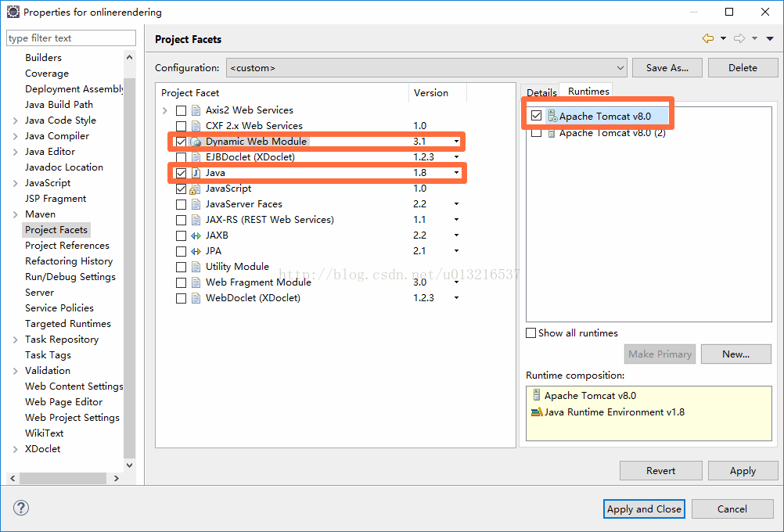Click the back navigation arrow icon
784x532 pixels.
point(708,38)
